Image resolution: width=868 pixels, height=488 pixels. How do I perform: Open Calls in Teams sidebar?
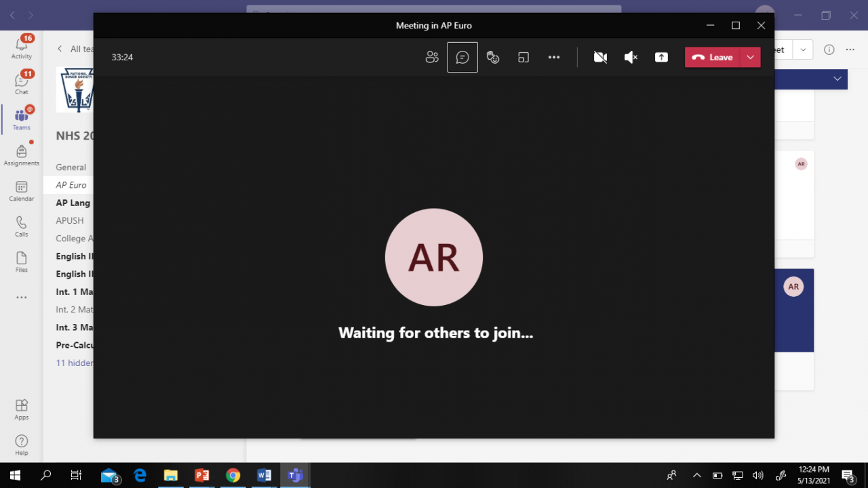click(22, 226)
